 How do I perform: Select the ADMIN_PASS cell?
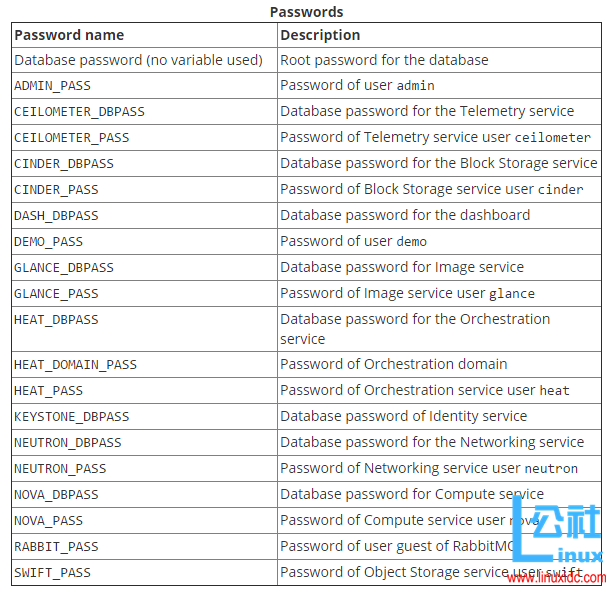[52, 86]
